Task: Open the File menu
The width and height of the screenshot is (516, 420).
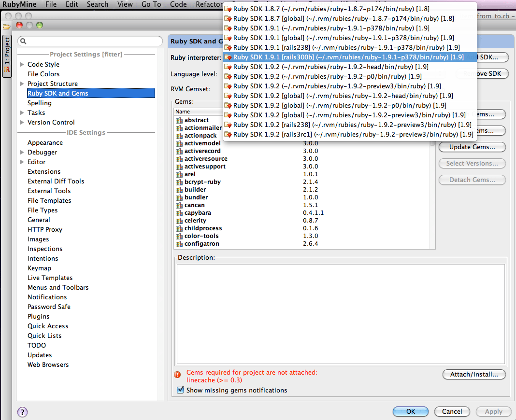Action: tap(51, 4)
